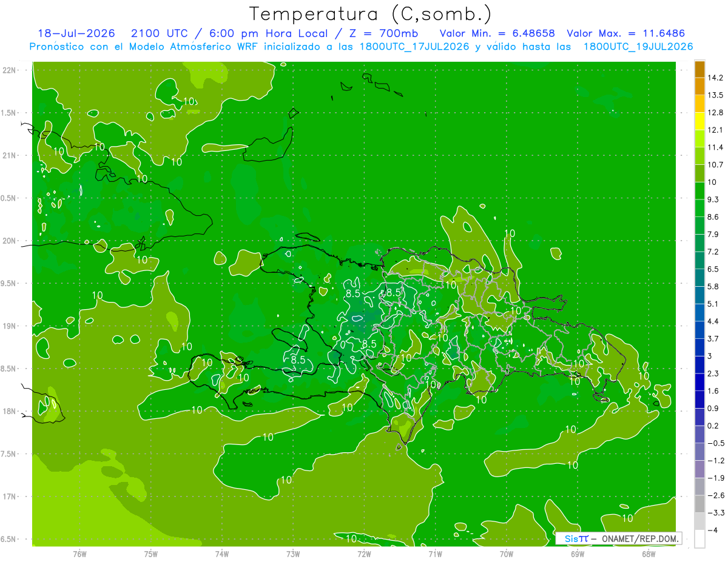Click the "76W" longitude axis label
This screenshot has height=562, width=728.
[x=79, y=554]
